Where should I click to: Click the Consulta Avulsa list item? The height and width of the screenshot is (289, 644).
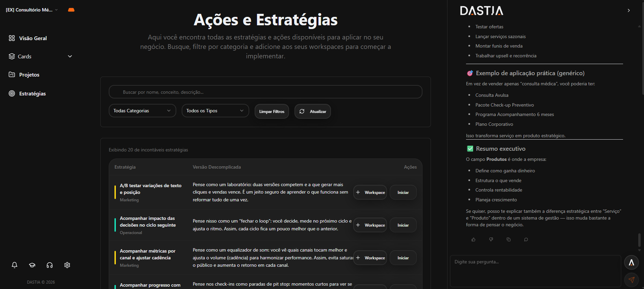[492, 95]
